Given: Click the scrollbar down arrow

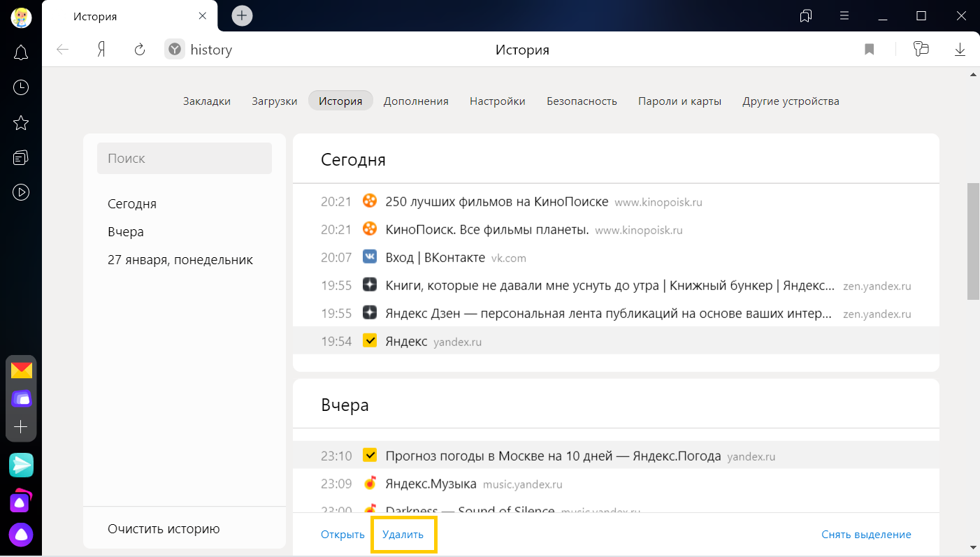Looking at the screenshot, I should (x=973, y=547).
